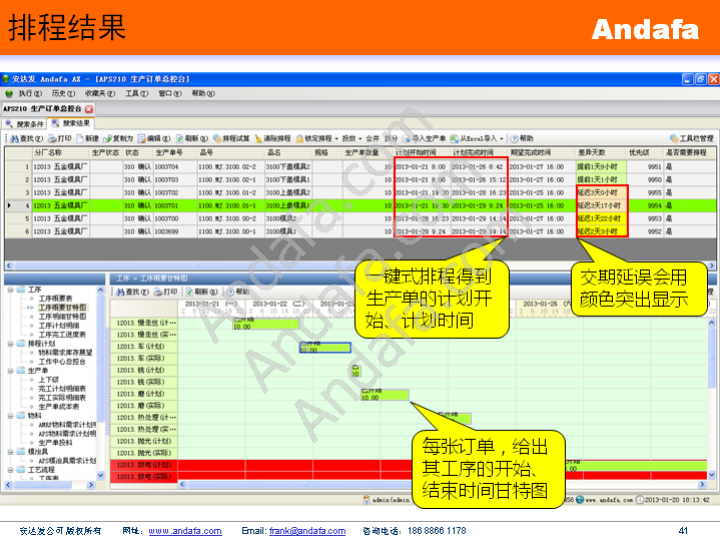Click the 拆分 split button

[x=391, y=139]
